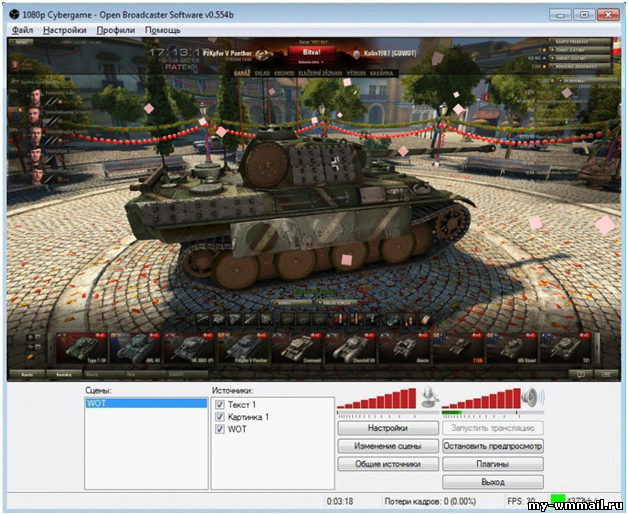Select the Type T-34 tank thumbnail
The width and height of the screenshot is (628, 515).
pyautogui.click(x=81, y=348)
